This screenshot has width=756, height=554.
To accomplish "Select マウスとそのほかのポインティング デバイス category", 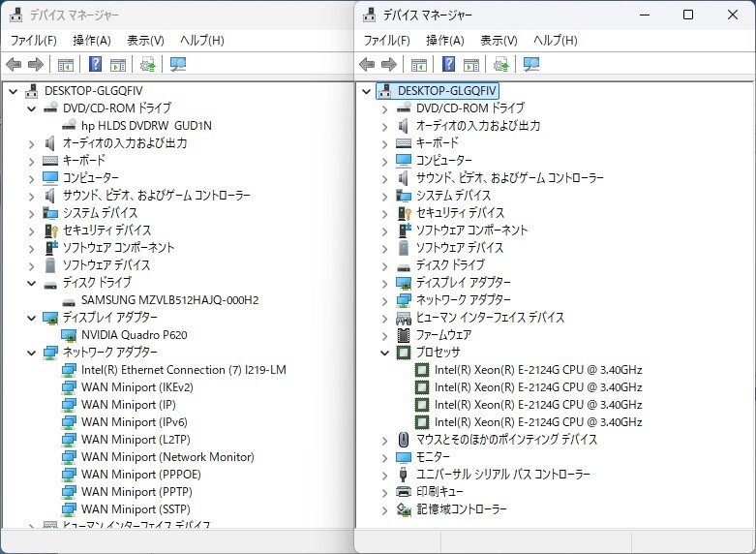I will click(x=506, y=439).
